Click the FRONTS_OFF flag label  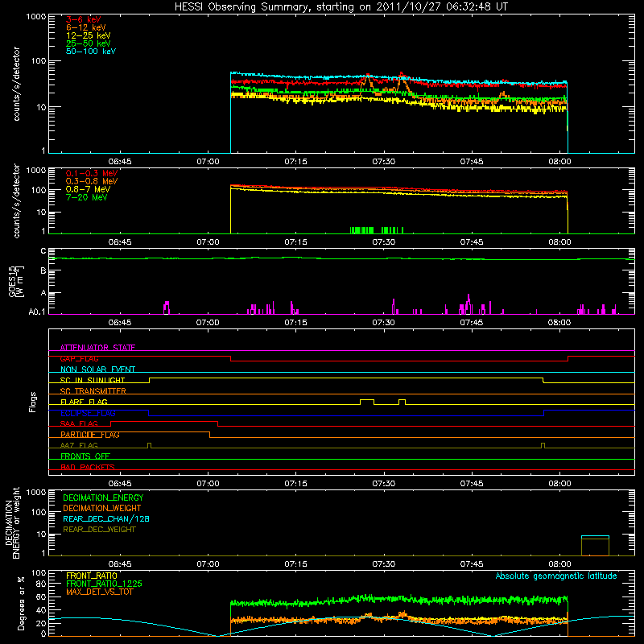pos(85,456)
